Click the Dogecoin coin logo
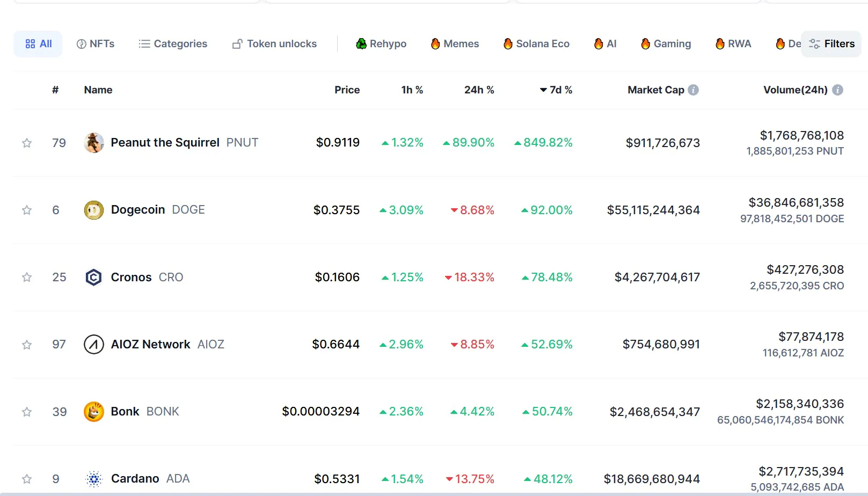 point(94,210)
